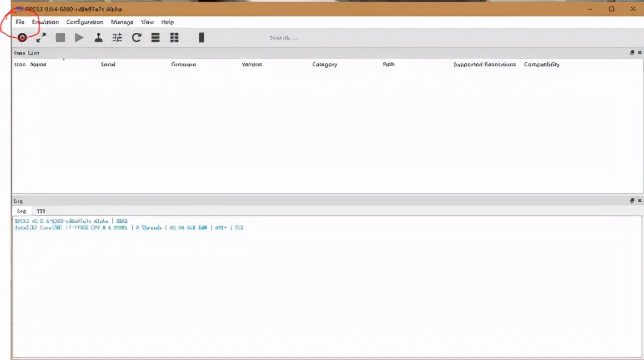
Task: Sort game list by Name column
Action: pyautogui.click(x=38, y=64)
